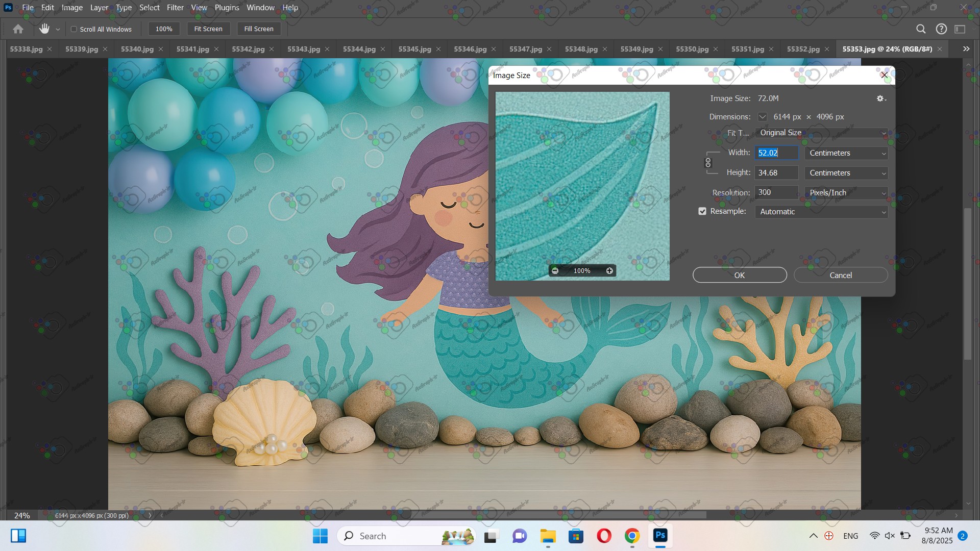Close the Image Size dialog

pos(885,75)
